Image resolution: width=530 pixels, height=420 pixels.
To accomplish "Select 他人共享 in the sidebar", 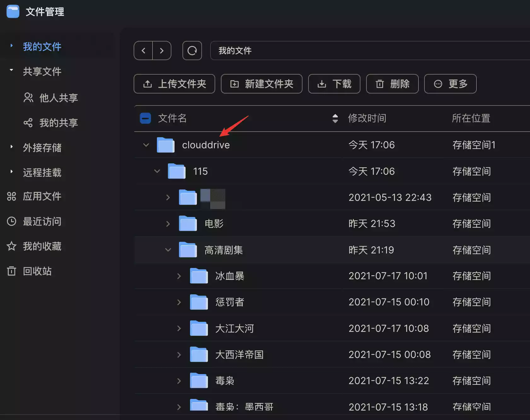I will point(58,98).
